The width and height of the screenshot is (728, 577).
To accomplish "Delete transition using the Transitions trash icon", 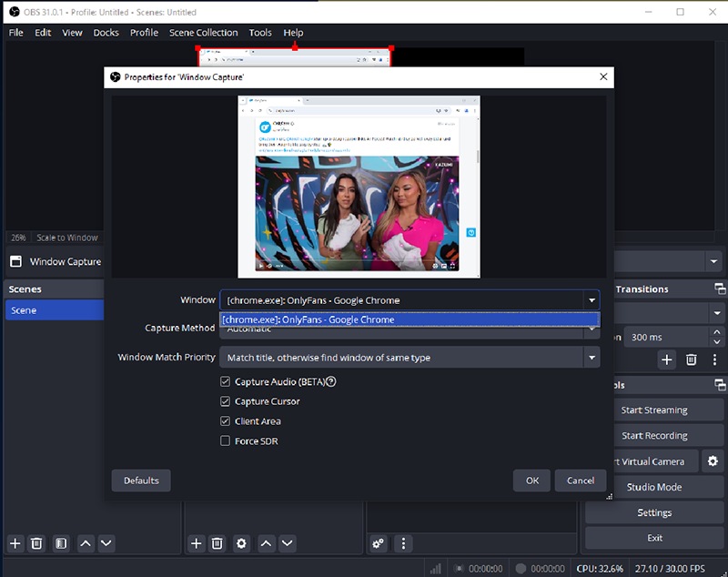I will pyautogui.click(x=691, y=359).
